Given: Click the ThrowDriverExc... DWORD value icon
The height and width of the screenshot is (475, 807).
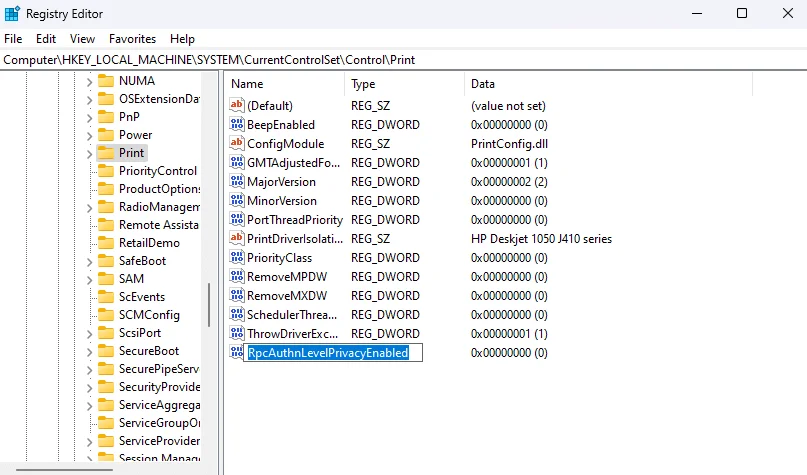Looking at the screenshot, I should click(x=237, y=333).
